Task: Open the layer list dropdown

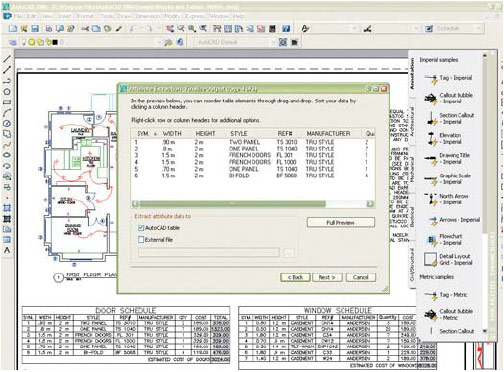Action: tap(159, 42)
